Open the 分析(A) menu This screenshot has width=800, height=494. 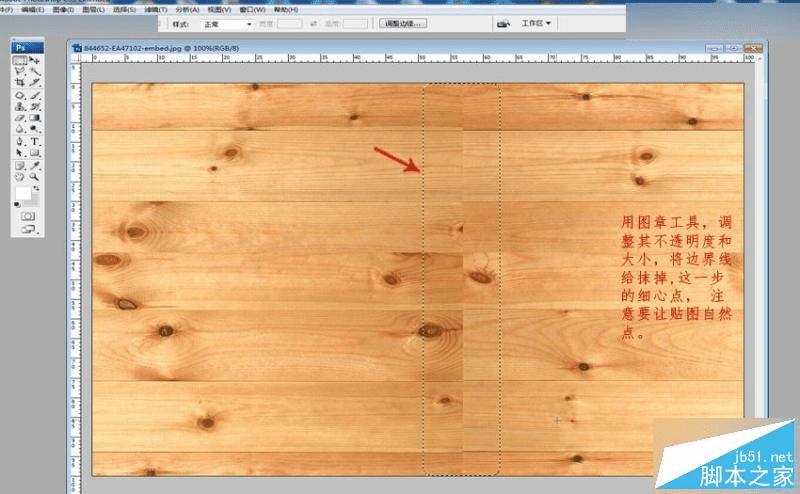tap(187, 10)
